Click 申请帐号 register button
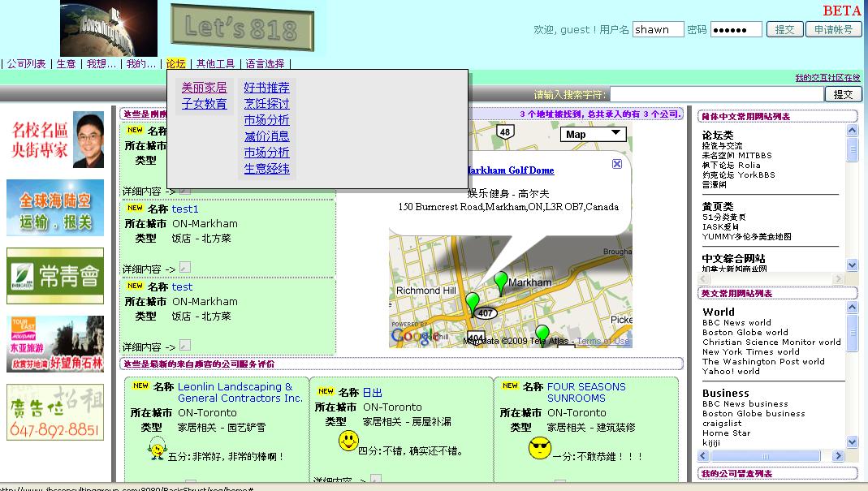The height and width of the screenshot is (491, 868). coord(833,29)
